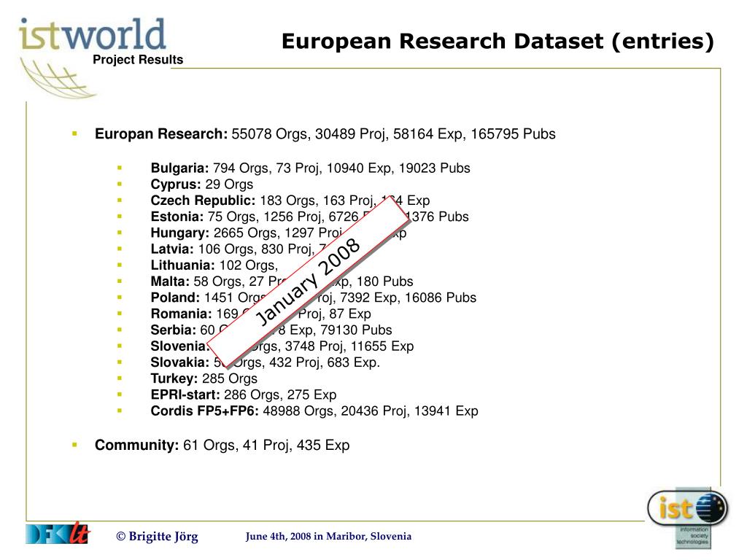Select the Slovenia statistics row

[x=282, y=346]
